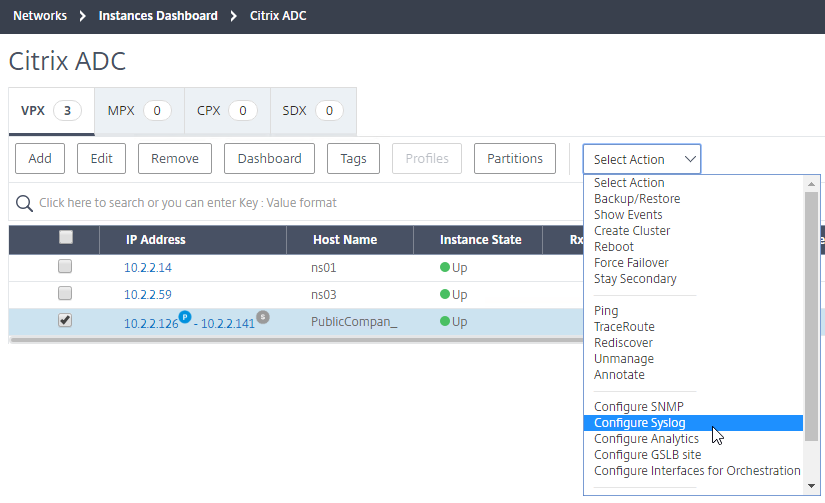Choose Unmanage action
Viewport: 825px width, 503px height.
pos(624,359)
